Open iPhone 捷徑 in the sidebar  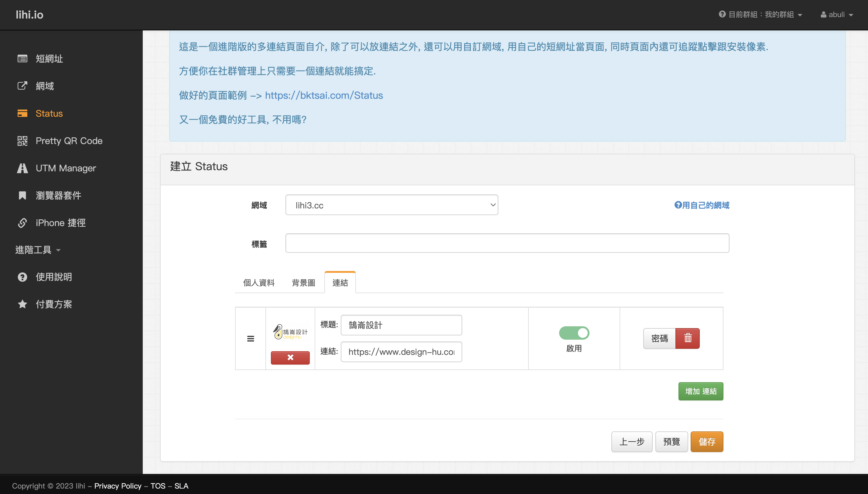tap(61, 223)
